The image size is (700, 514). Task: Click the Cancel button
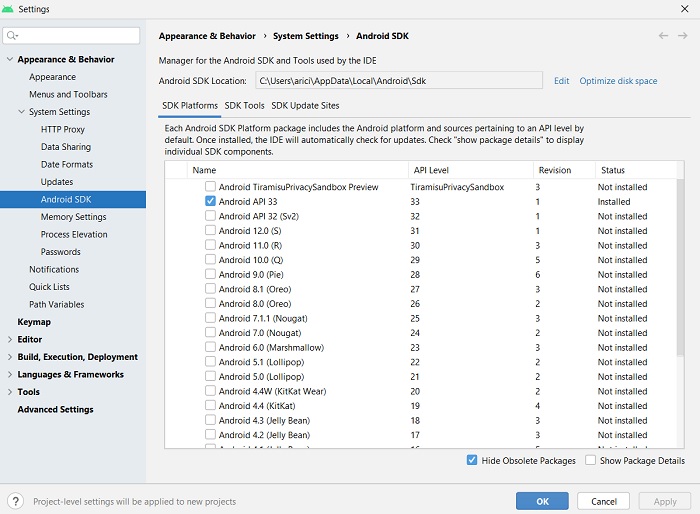[604, 501]
